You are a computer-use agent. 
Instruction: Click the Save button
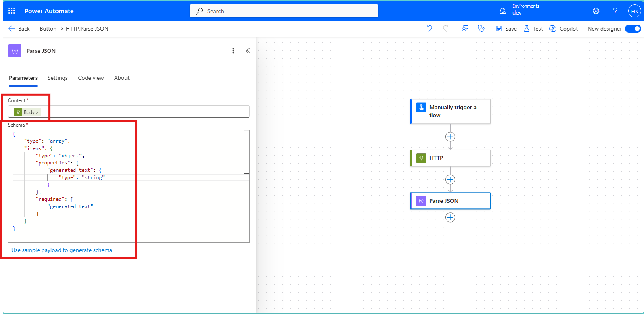506,29
